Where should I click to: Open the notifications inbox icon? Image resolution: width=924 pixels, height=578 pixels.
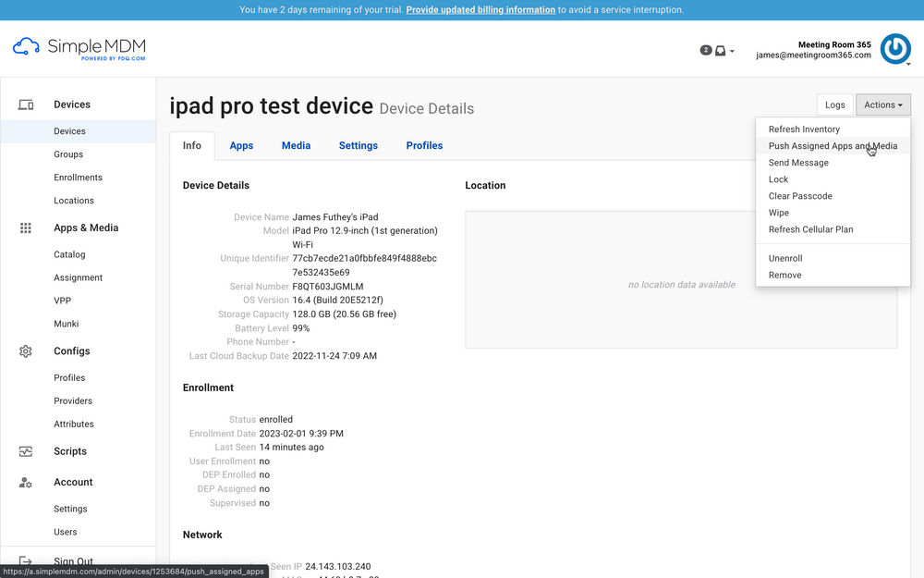pos(720,51)
